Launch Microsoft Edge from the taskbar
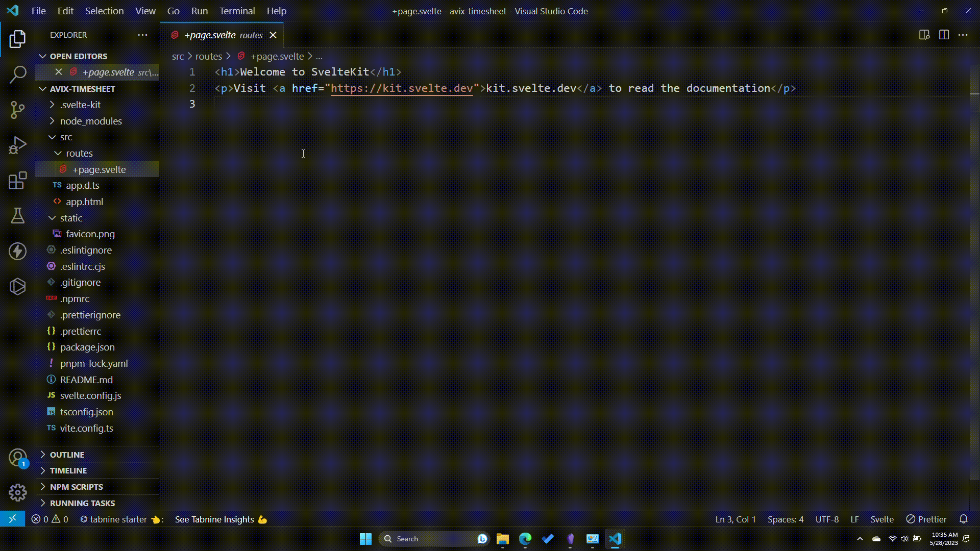Viewport: 980px width, 551px height. point(525,539)
